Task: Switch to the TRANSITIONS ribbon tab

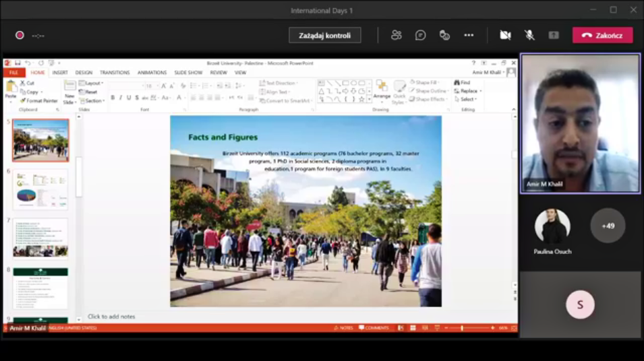Action: tap(115, 73)
